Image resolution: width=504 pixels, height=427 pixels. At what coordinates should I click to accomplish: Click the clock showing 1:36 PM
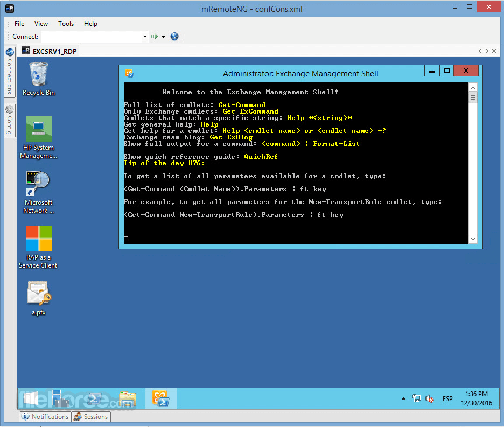click(477, 398)
